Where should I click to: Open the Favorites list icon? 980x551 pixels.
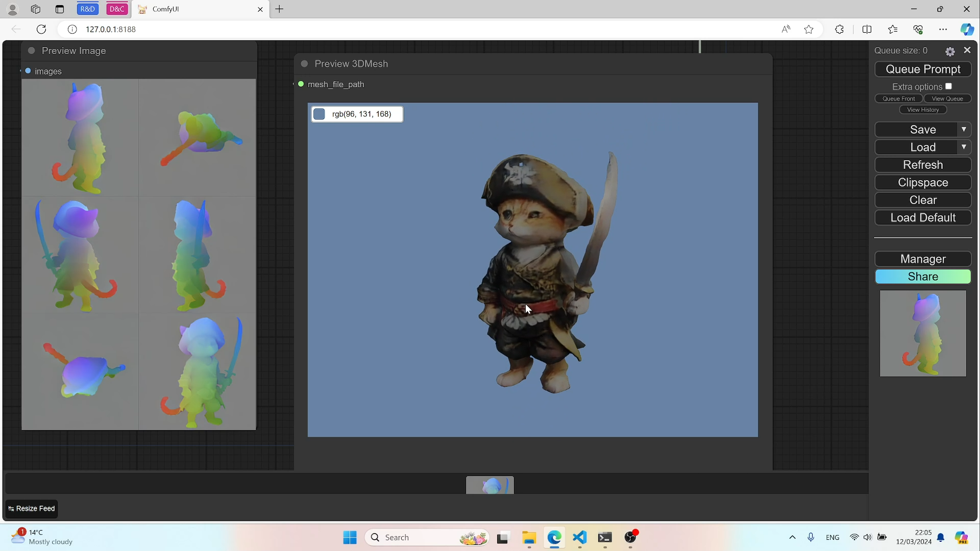click(892, 30)
